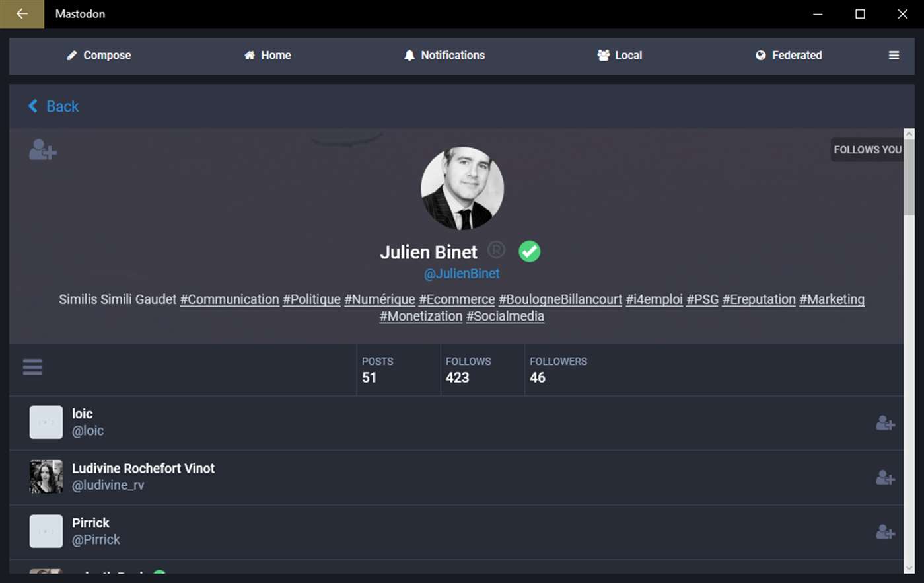Click the green verified checkmark badge

529,251
